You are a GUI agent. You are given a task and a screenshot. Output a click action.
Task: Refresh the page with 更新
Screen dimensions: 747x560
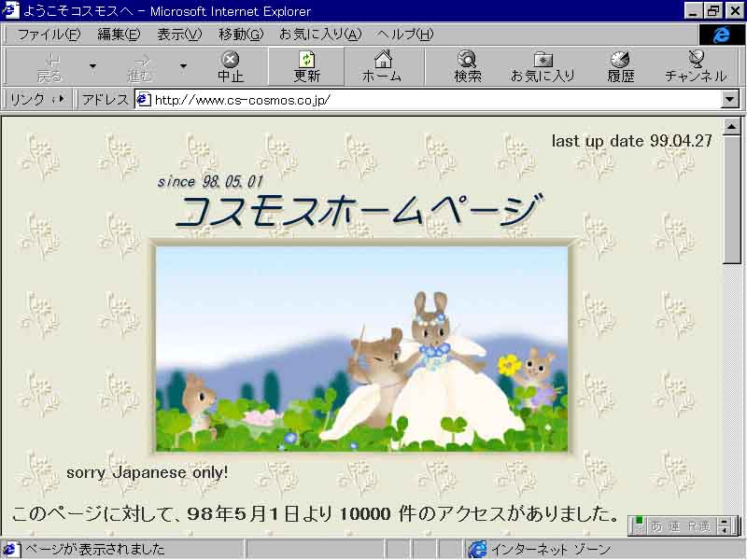pos(306,66)
